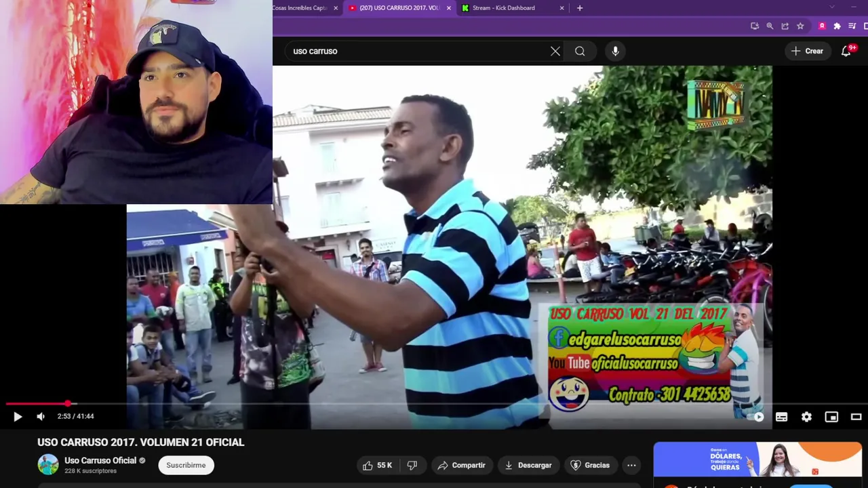Open a new browser tab
The width and height of the screenshot is (868, 488).
tap(579, 8)
